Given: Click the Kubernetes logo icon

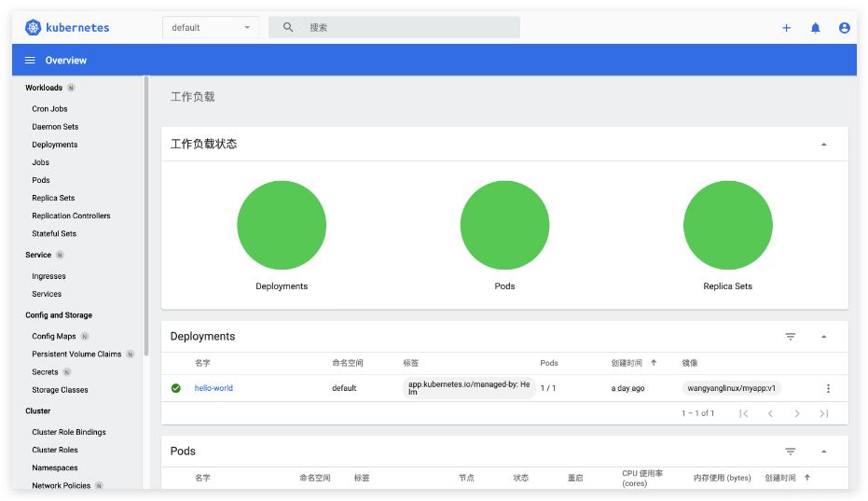Looking at the screenshot, I should (x=34, y=27).
